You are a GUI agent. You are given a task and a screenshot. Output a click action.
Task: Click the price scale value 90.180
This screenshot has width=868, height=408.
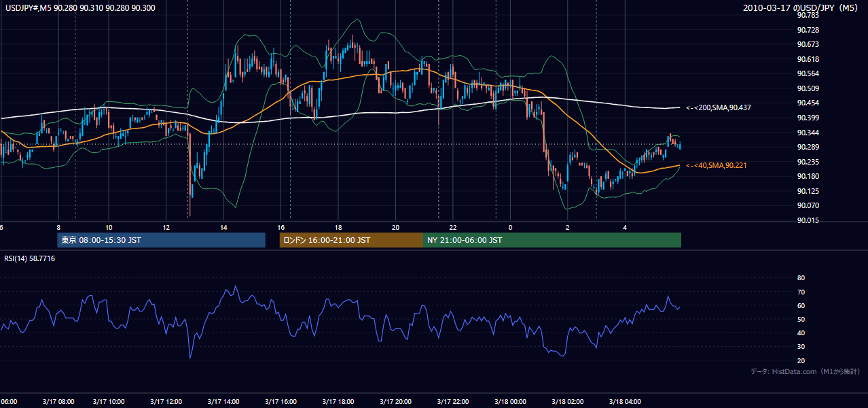pos(808,176)
